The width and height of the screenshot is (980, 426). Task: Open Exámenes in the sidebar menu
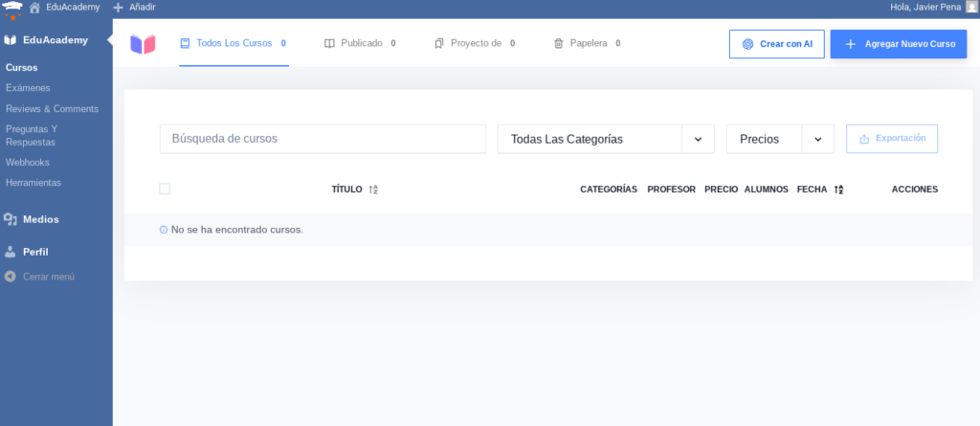coord(28,88)
